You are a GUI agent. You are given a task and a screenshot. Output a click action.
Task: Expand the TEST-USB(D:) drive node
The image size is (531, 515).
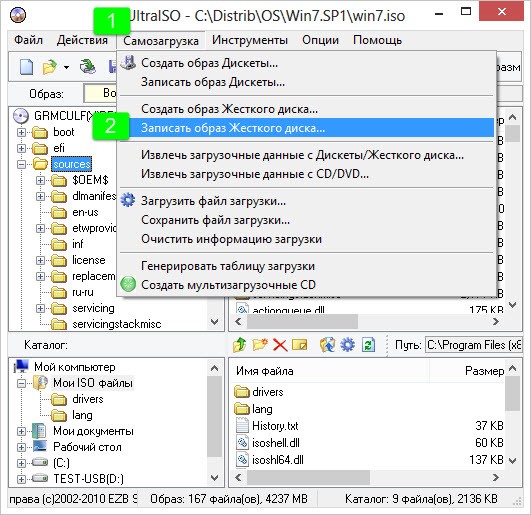pos(21,479)
